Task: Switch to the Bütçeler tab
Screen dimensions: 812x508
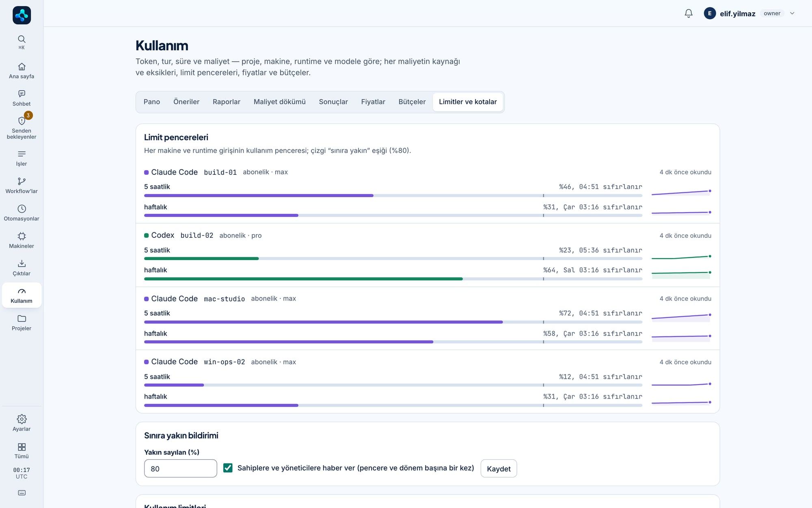Action: pos(412,102)
